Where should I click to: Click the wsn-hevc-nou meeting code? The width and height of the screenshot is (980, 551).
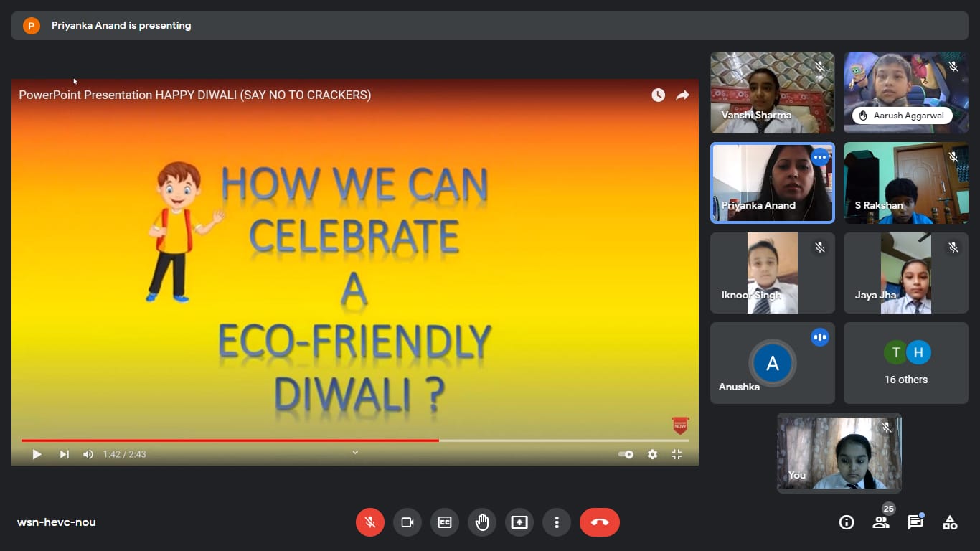click(57, 522)
